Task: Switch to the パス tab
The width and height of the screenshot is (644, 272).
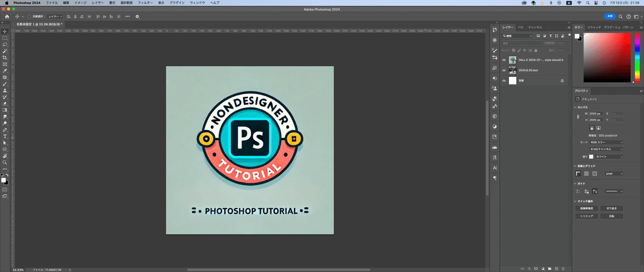Action: (x=521, y=27)
